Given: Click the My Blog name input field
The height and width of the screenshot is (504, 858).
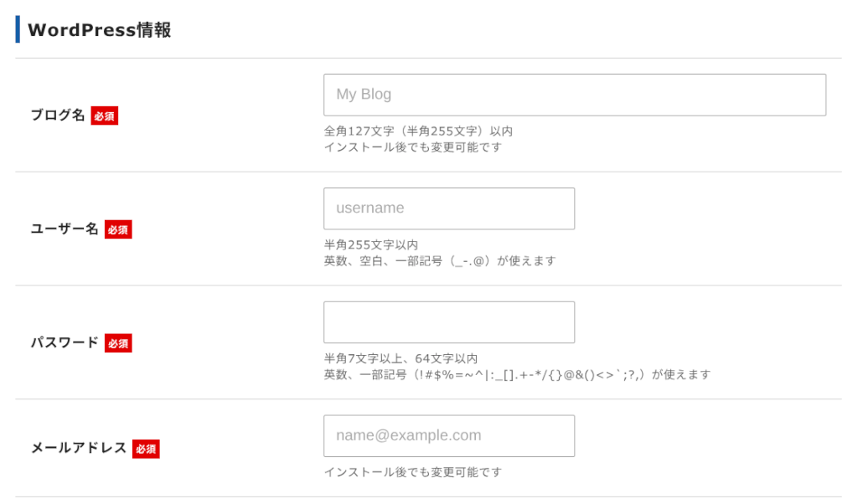Looking at the screenshot, I should 574,95.
